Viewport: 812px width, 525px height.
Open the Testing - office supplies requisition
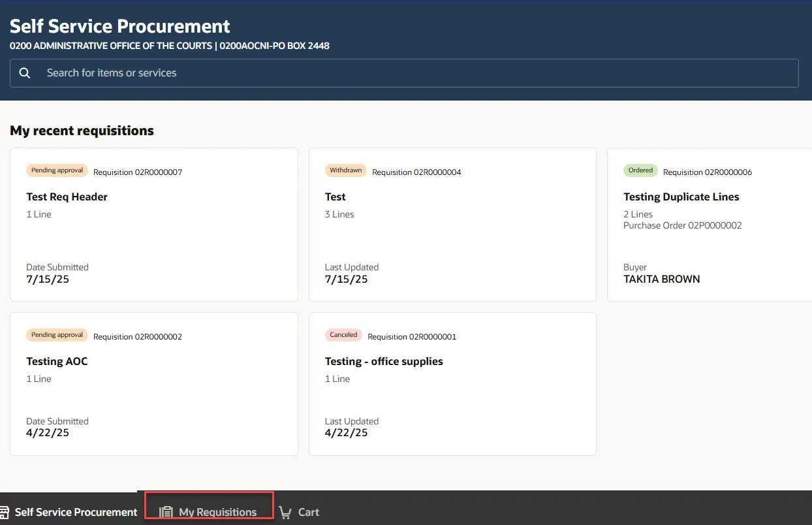384,361
